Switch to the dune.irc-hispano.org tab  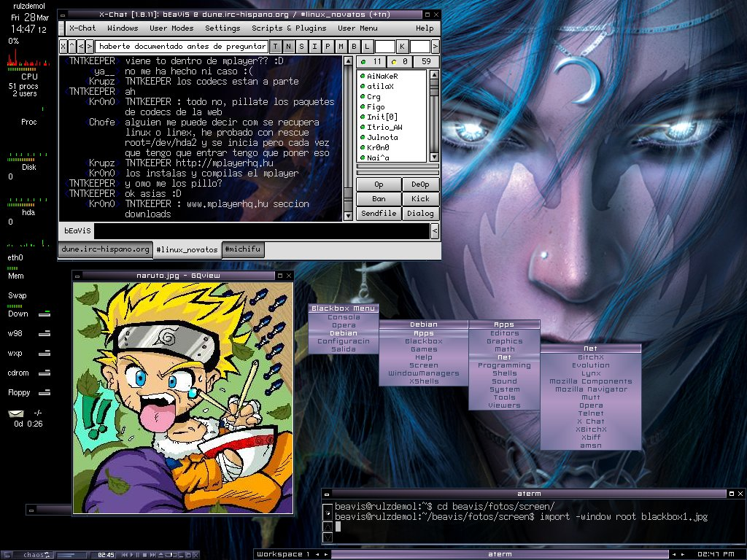(105, 249)
